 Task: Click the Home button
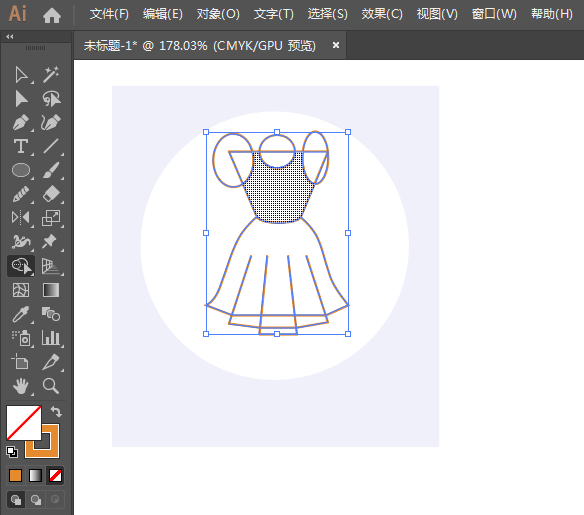pyautogui.click(x=52, y=15)
